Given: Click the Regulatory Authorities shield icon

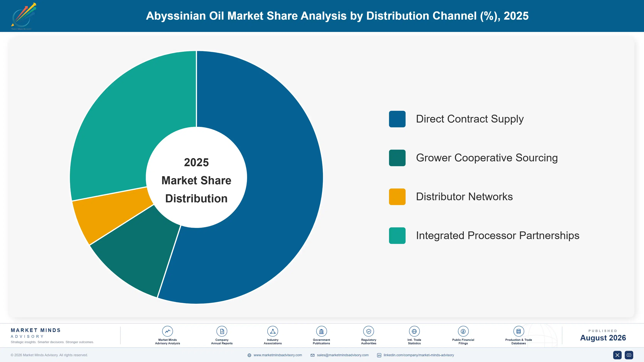Looking at the screenshot, I should [368, 331].
